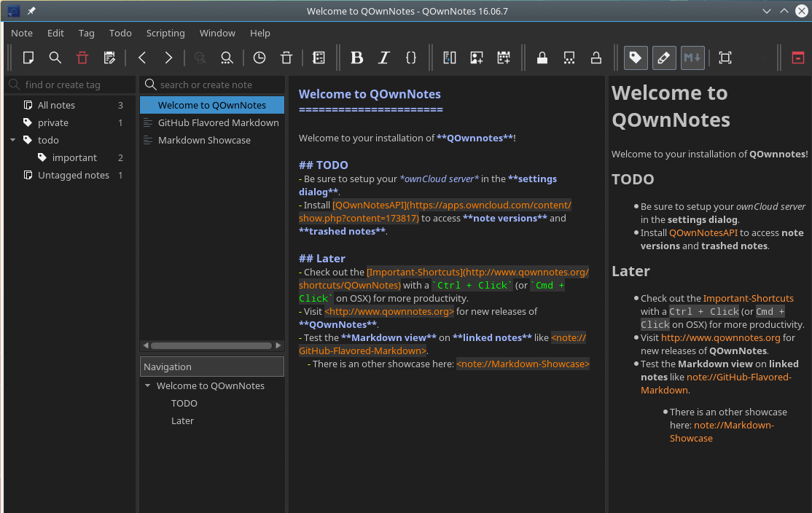The image size is (812, 513).
Task: Collapse Welcome to QOwnNotes navigation arrow
Action: (x=147, y=385)
